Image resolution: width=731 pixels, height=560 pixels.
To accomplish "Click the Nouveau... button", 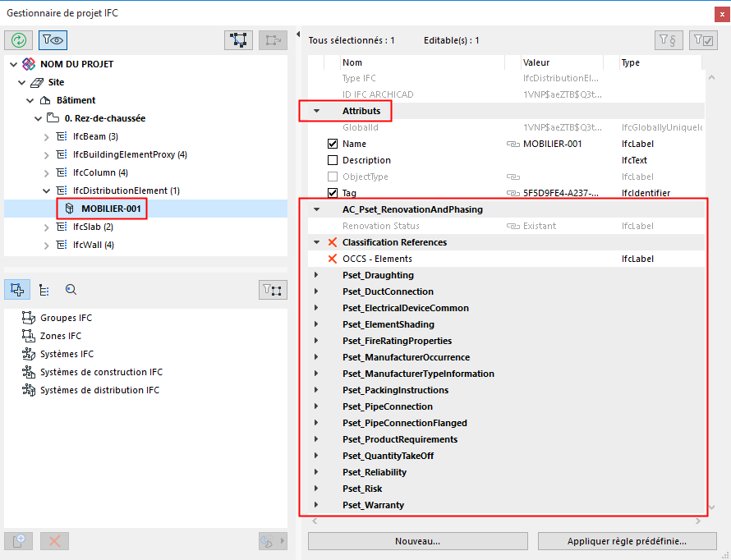I will point(418,541).
